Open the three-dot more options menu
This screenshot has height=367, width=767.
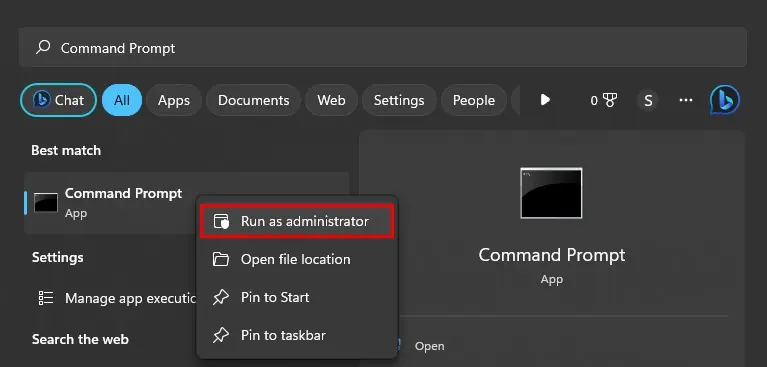[686, 100]
